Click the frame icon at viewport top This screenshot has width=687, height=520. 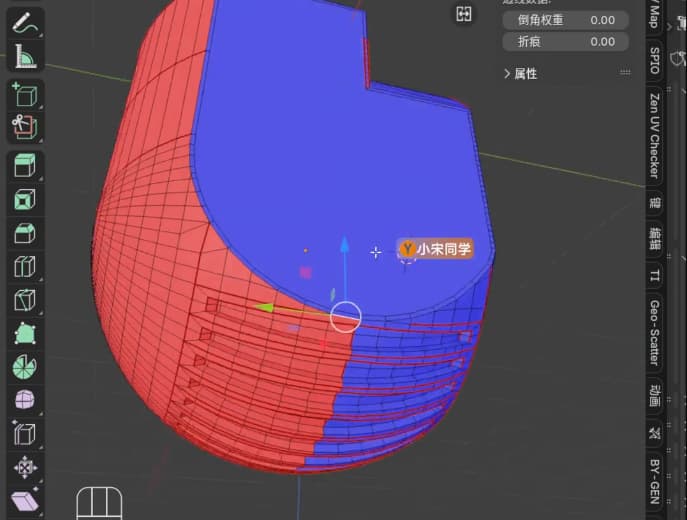pos(464,13)
